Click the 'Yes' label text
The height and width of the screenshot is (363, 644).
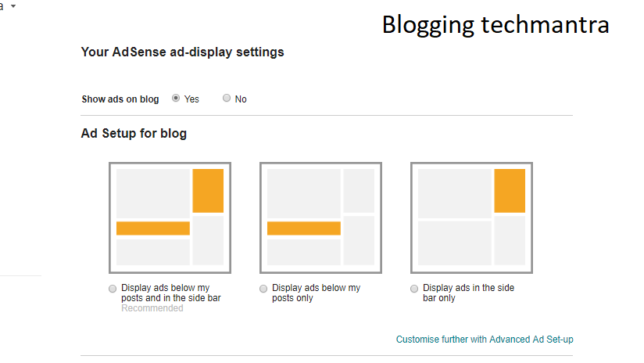(x=191, y=99)
